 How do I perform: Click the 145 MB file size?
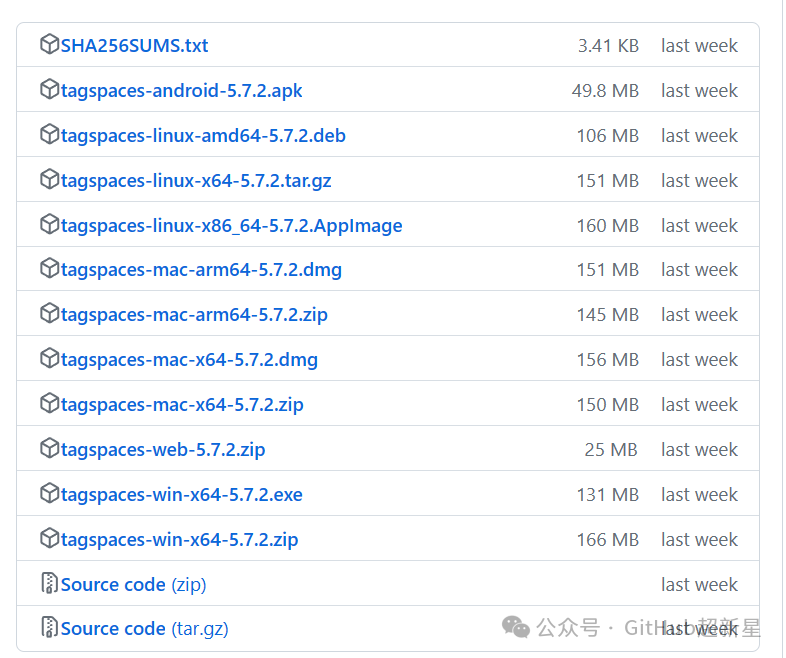click(608, 315)
